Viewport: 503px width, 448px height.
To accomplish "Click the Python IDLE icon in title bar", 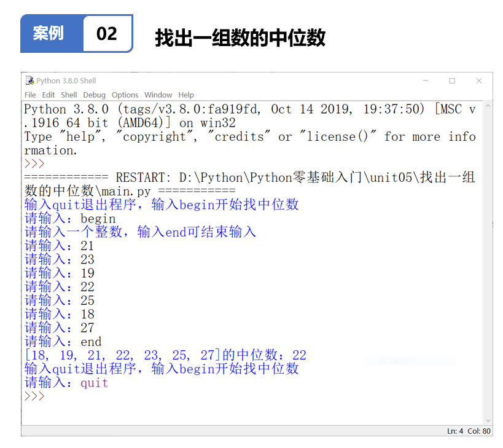I will (29, 81).
